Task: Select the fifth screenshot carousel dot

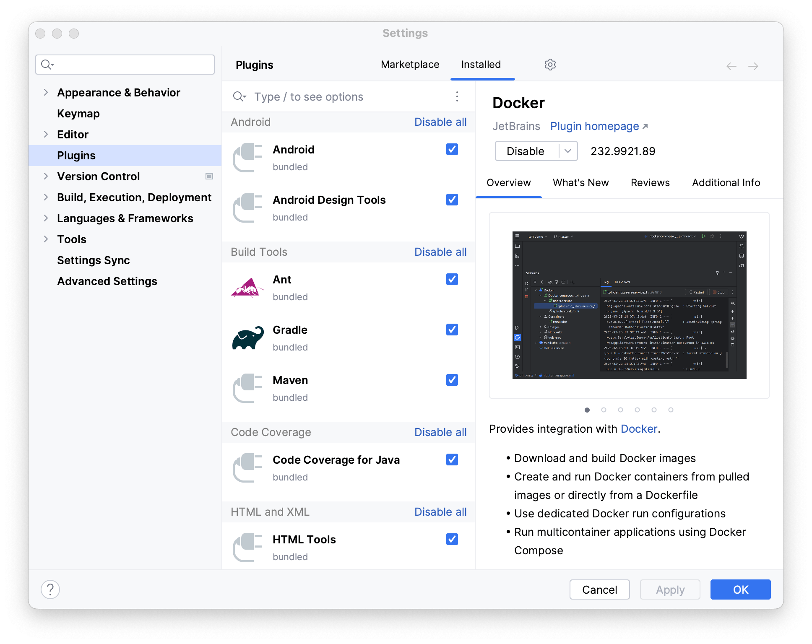Action: [x=654, y=410]
